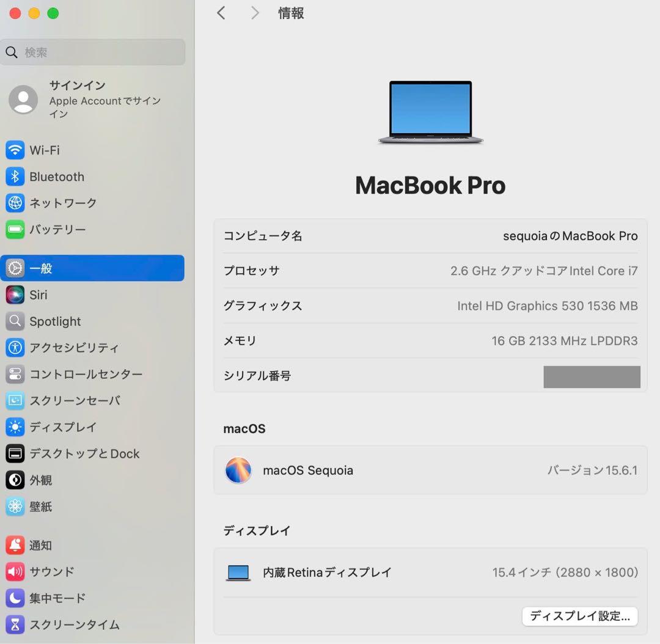This screenshot has height=644, width=660.
Task: Click the スクリーンセーバ icon
Action: 15,400
